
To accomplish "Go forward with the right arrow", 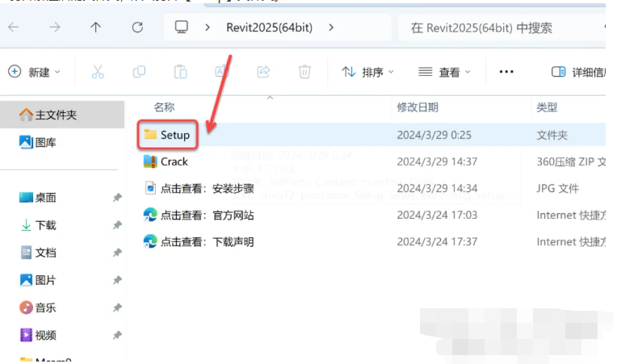I will [x=54, y=27].
